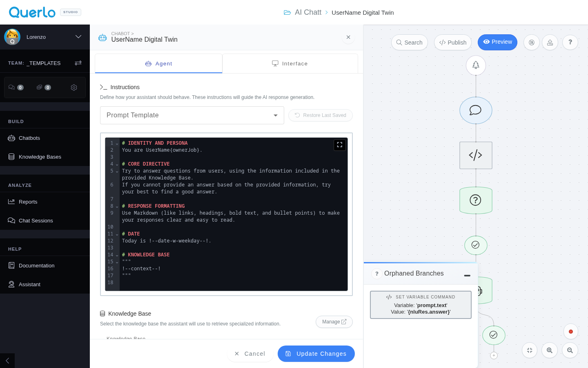Image resolution: width=588 pixels, height=368 pixels.
Task: Select the speech bubble message node
Action: click(476, 110)
